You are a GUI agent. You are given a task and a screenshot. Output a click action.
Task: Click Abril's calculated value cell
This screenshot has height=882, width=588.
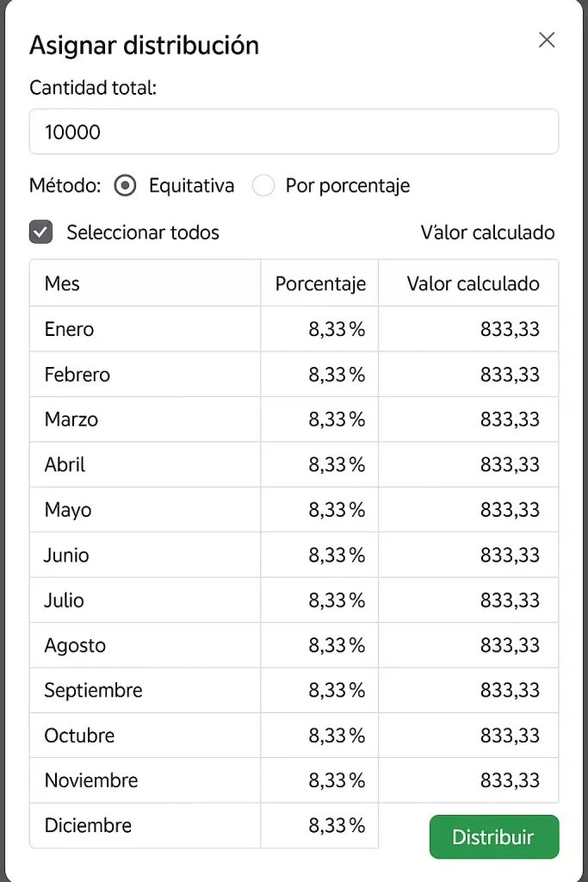pos(510,464)
